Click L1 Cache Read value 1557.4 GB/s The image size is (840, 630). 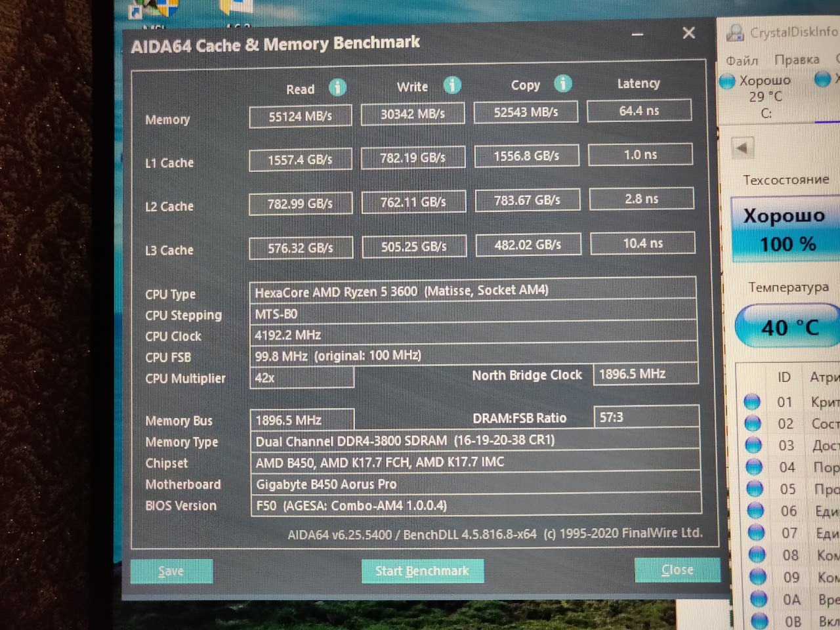pos(301,159)
